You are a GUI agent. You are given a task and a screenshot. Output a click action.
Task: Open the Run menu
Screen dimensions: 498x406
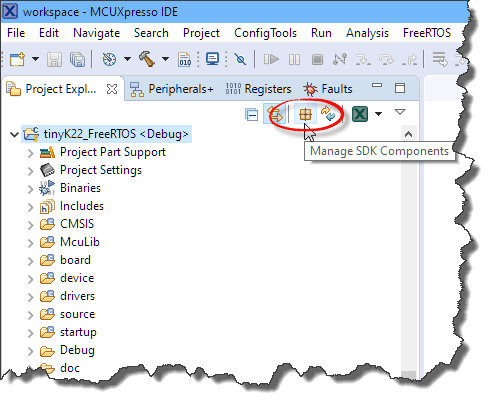point(321,33)
